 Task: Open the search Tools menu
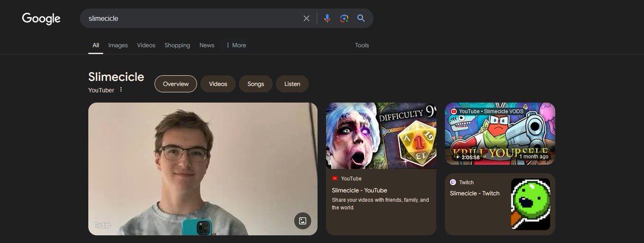click(362, 45)
